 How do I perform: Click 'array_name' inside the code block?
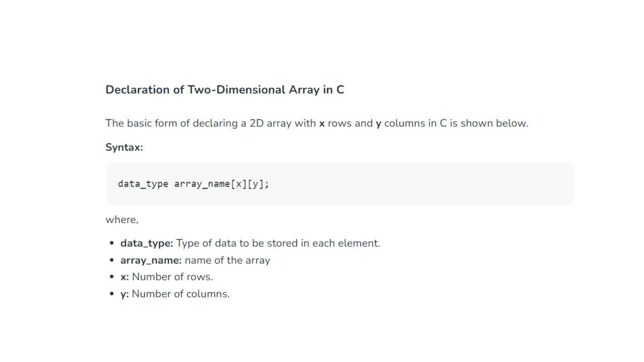point(202,184)
